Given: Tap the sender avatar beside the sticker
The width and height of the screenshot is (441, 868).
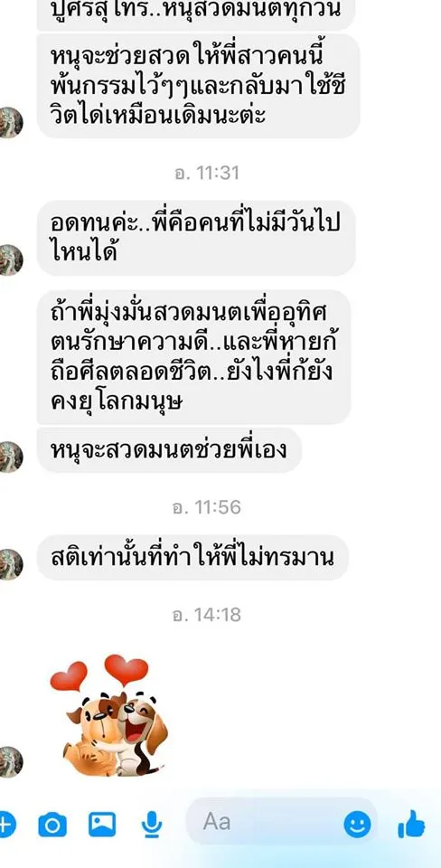Looking at the screenshot, I should coord(10,761).
